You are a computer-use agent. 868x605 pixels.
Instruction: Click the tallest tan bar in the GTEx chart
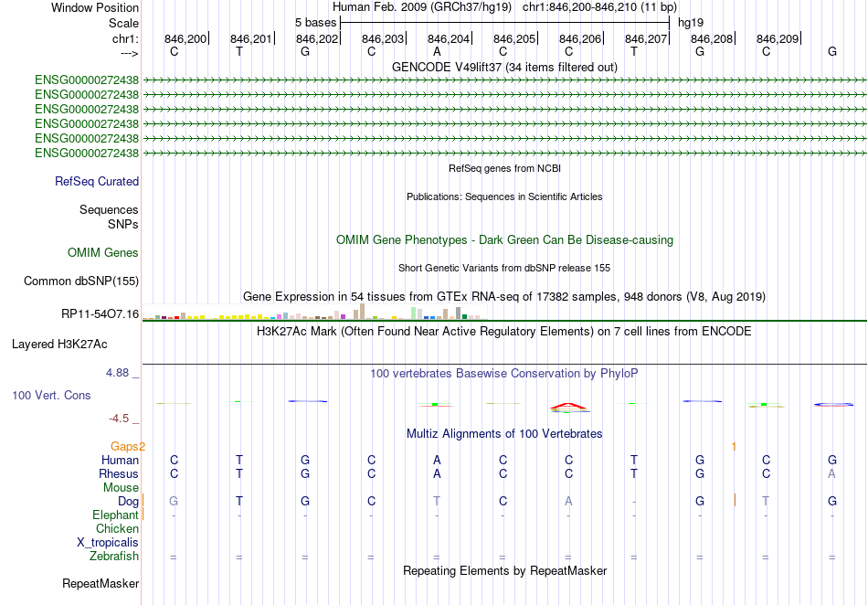363,312
